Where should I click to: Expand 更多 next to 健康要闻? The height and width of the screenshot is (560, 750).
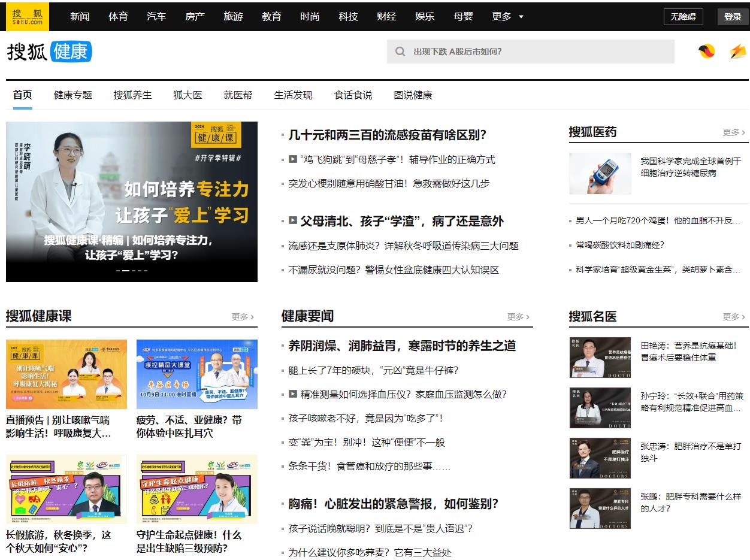[518, 317]
